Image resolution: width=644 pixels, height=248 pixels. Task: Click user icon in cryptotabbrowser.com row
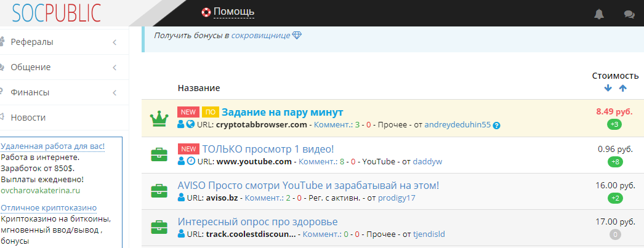[181, 125]
